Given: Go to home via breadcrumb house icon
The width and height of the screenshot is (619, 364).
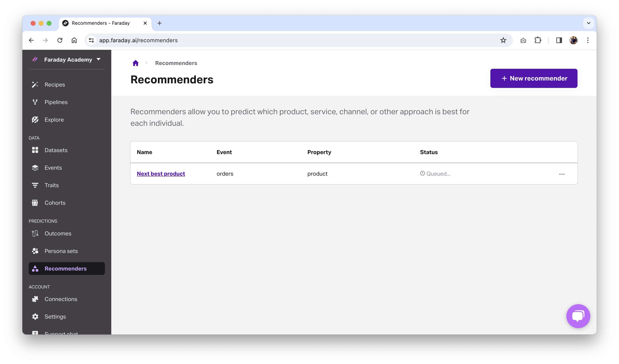Looking at the screenshot, I should [136, 63].
